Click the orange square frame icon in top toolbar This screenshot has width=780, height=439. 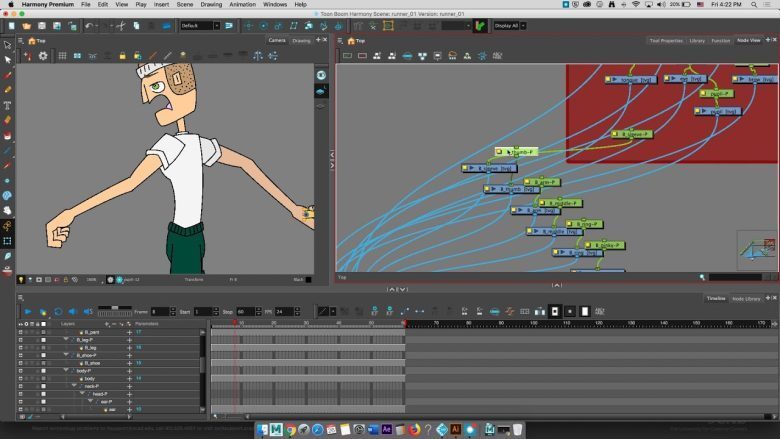tap(388, 26)
